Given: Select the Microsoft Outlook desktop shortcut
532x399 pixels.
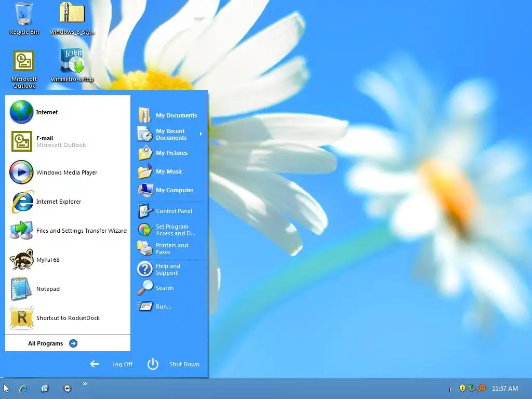Looking at the screenshot, I should point(24,70).
